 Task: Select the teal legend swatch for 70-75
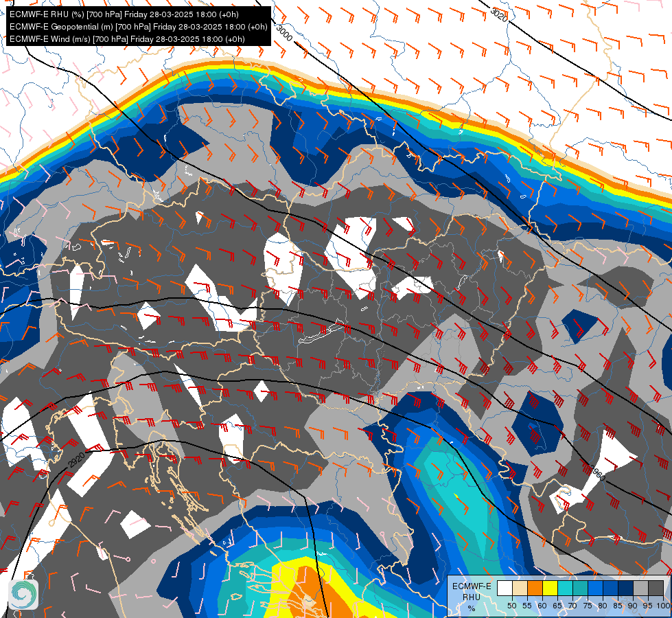580,588
